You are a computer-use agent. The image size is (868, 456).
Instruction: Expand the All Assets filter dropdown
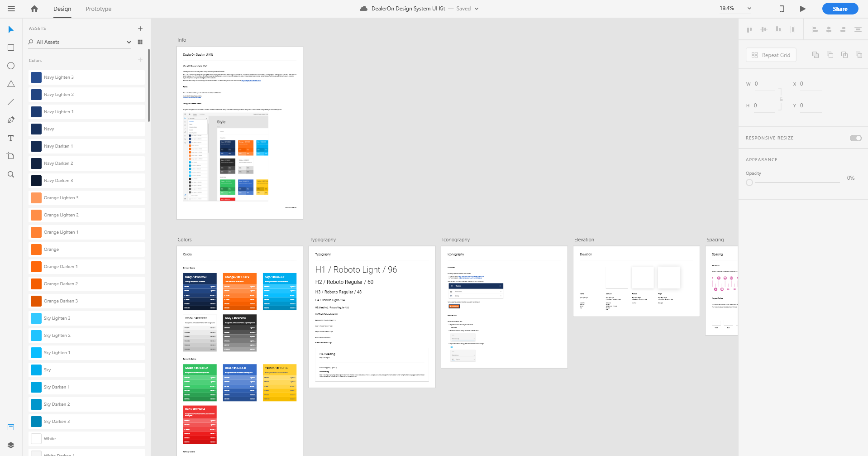pyautogui.click(x=129, y=42)
